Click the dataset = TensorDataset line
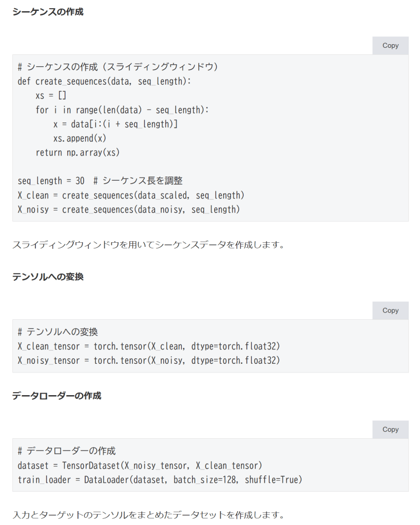The image size is (420, 525). coord(140,465)
